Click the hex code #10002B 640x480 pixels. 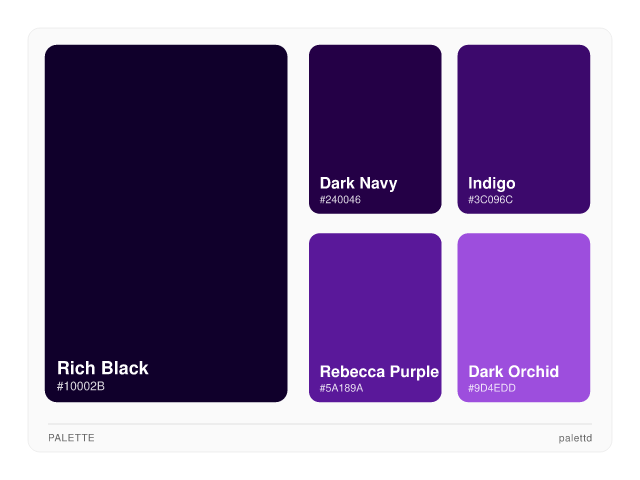click(81, 387)
